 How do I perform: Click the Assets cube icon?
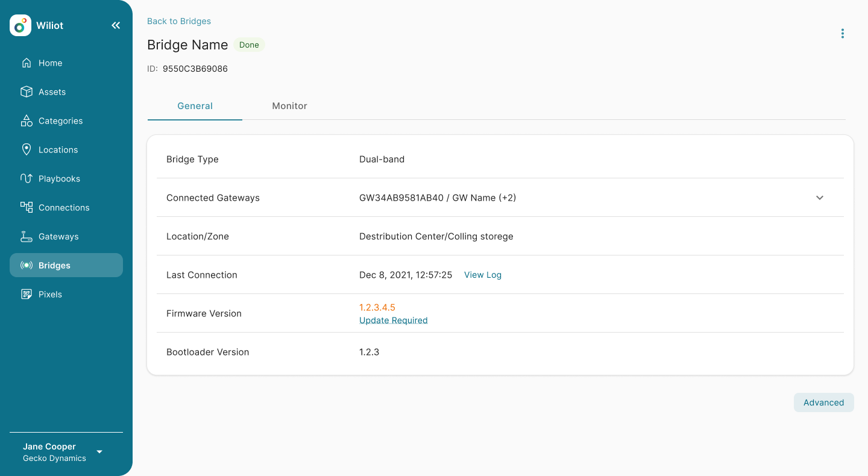[x=27, y=92]
